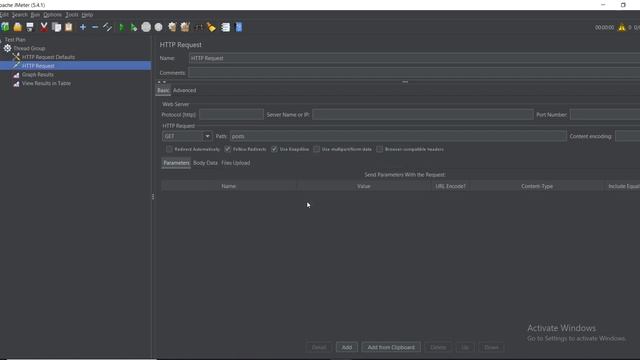Screen dimensions: 640x360
Task: Click the Open test plan icon
Action: 18,27
